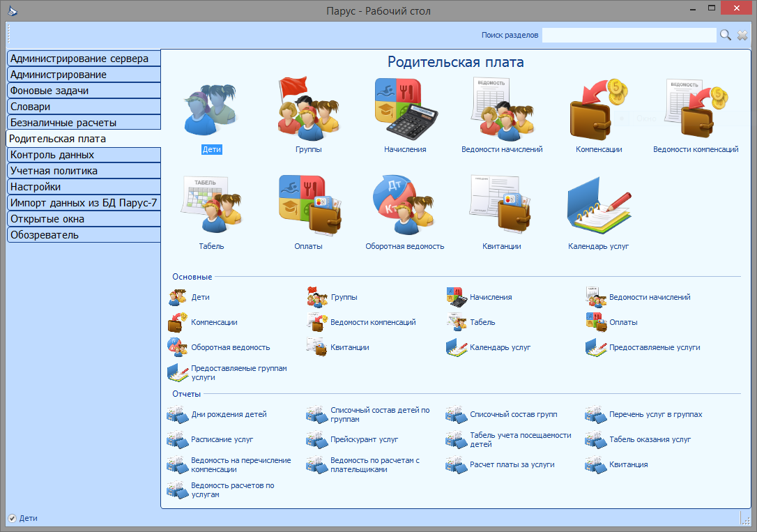Click the Квитанция report icon

pos(596,465)
